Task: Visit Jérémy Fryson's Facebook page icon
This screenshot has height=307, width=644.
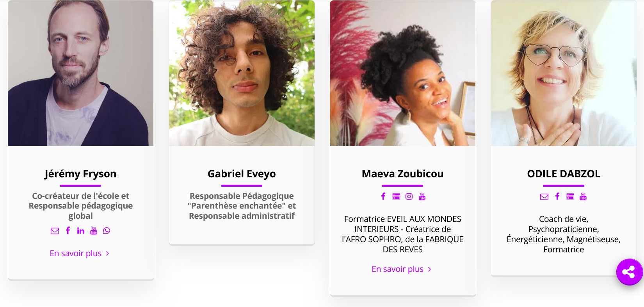Action: point(68,230)
